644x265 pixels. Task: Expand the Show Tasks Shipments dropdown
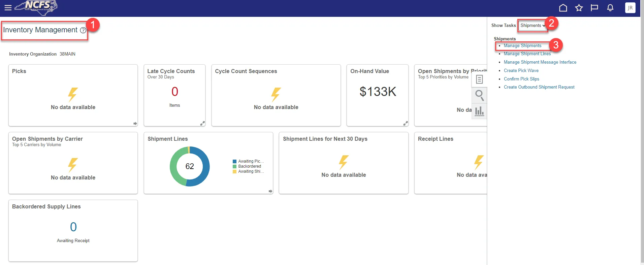pyautogui.click(x=533, y=26)
